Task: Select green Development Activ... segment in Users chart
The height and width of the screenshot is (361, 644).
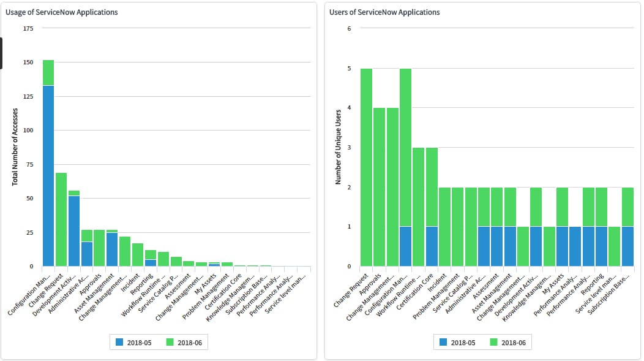Action: pos(536,207)
